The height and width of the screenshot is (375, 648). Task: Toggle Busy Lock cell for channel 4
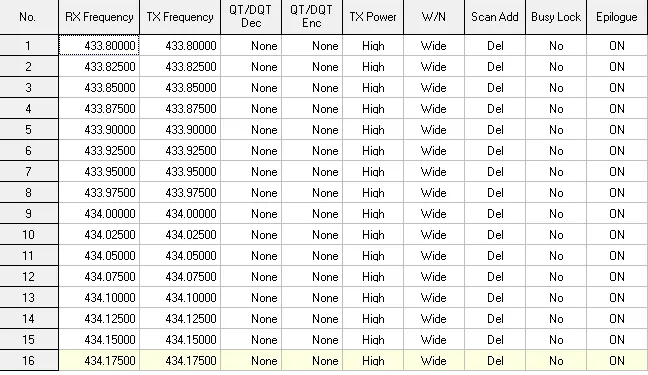point(556,109)
